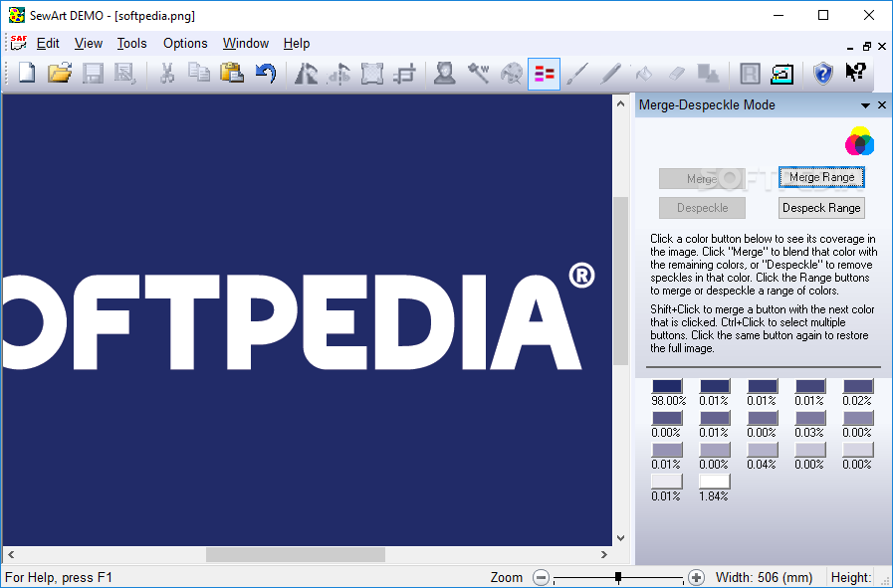Image resolution: width=893 pixels, height=588 pixels.
Task: Select the Crop tool
Action: tap(405, 74)
